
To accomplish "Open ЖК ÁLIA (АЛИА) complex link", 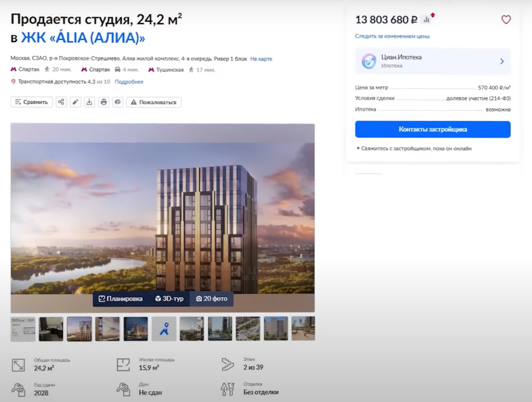I will (83, 38).
